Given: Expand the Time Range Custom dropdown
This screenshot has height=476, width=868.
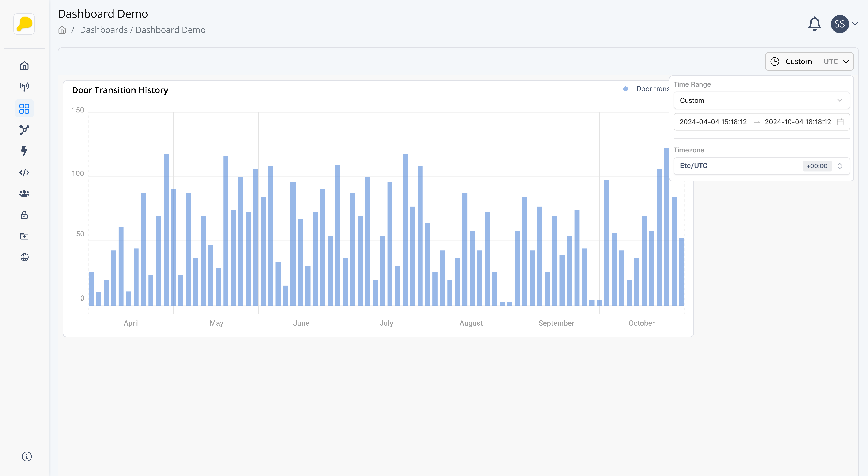Looking at the screenshot, I should pos(761,100).
